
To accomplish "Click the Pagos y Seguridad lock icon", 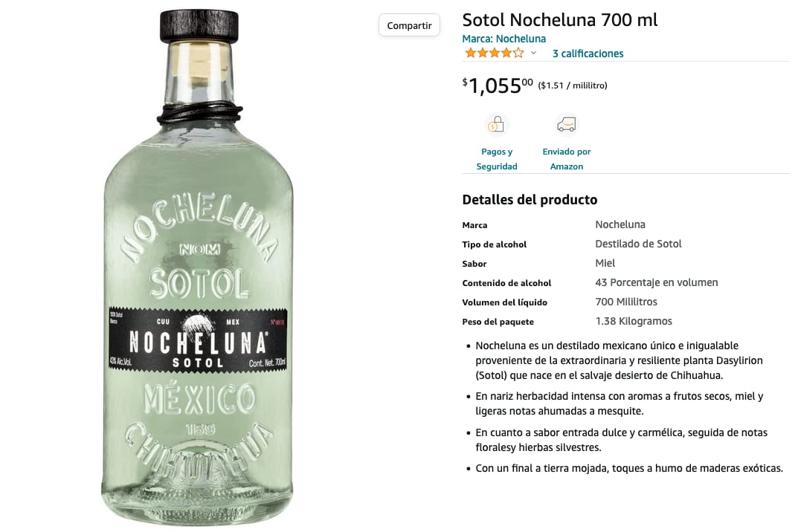I will [496, 124].
